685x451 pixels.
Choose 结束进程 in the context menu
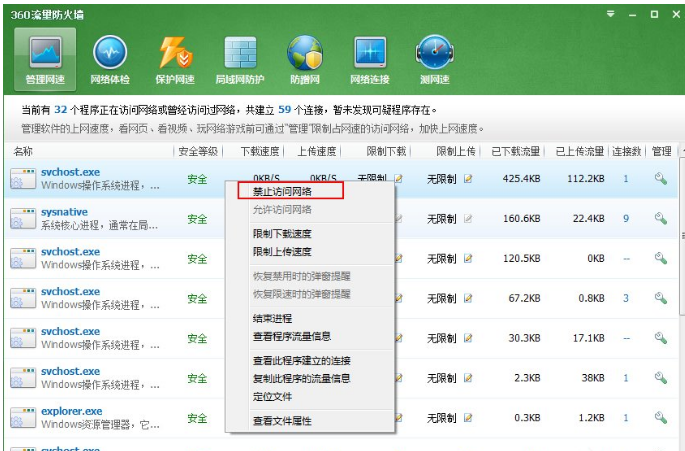pos(272,319)
